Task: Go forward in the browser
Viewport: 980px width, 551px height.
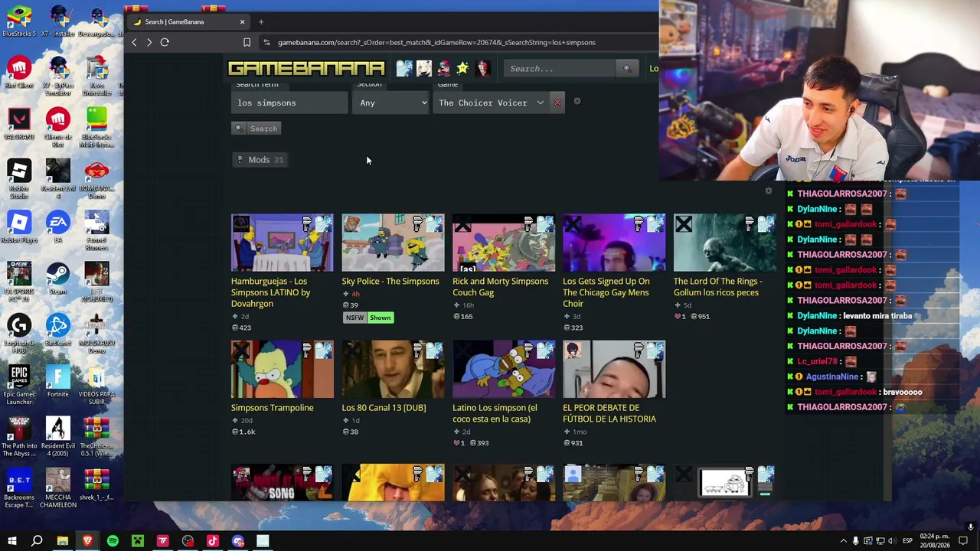Action: click(x=149, y=42)
